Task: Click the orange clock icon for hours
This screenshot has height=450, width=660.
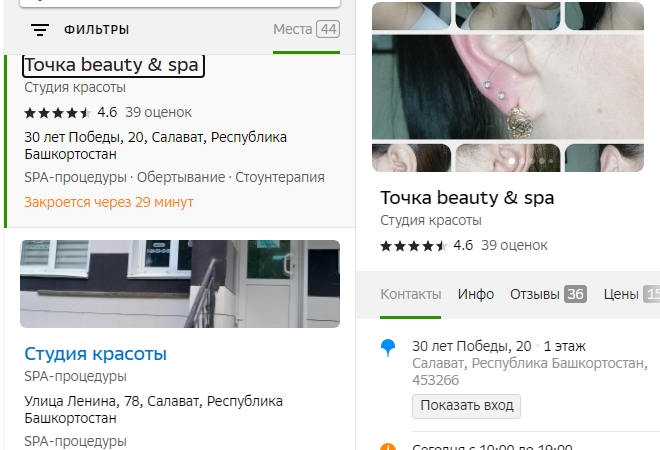Action: click(388, 447)
